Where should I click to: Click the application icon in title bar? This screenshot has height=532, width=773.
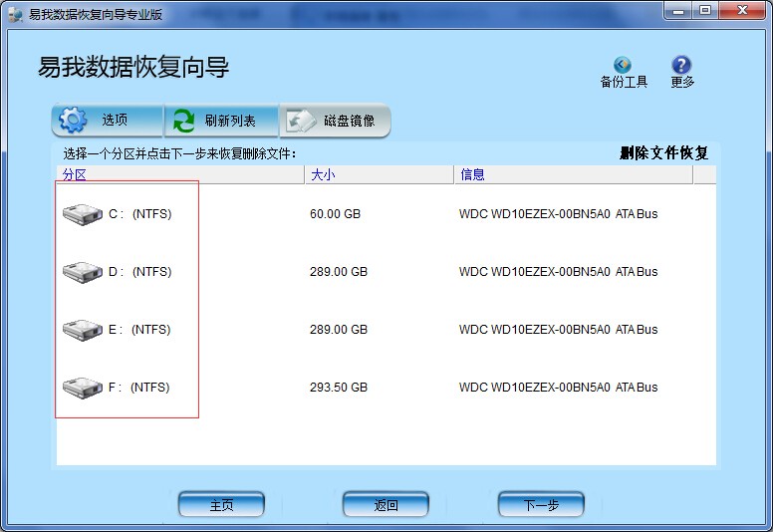(x=16, y=14)
